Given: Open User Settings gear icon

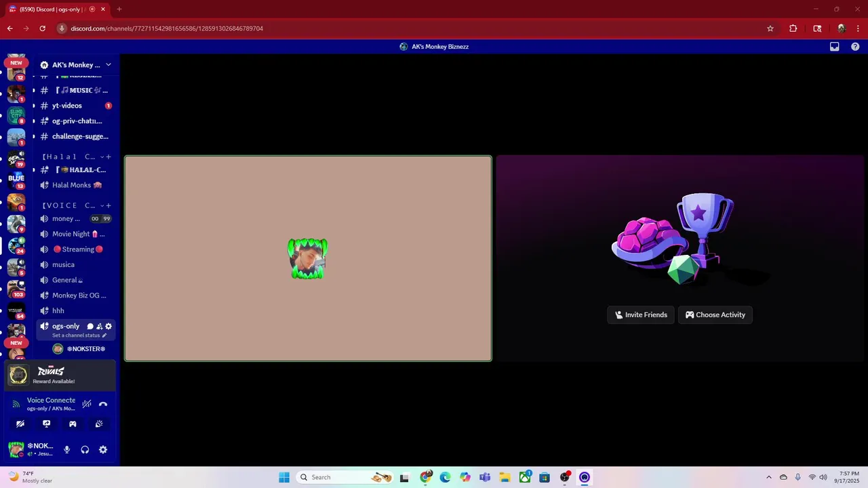Looking at the screenshot, I should click(103, 449).
